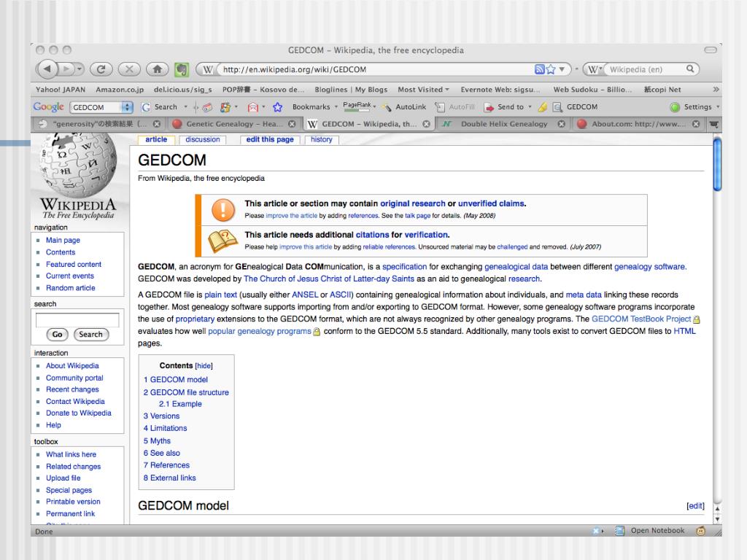Open the Yahoo! JAPAN bookmark
Viewport: 747px width, 560px height.
coord(61,90)
